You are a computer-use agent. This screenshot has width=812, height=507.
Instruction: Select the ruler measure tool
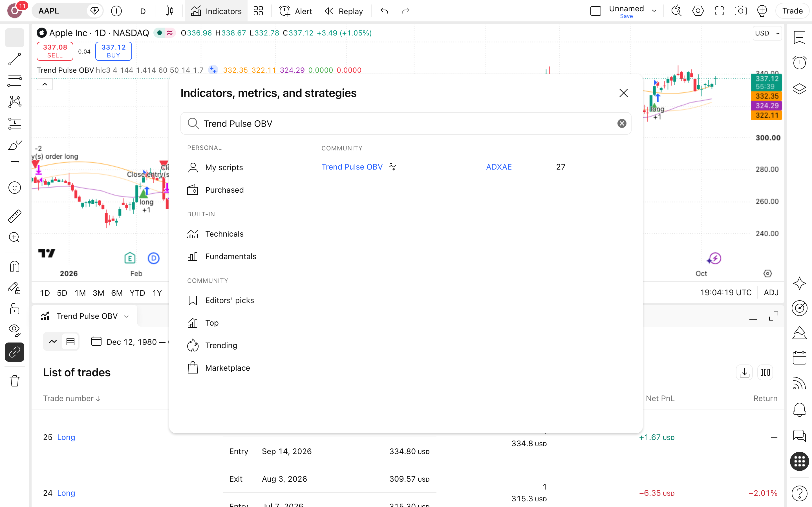pyautogui.click(x=14, y=216)
